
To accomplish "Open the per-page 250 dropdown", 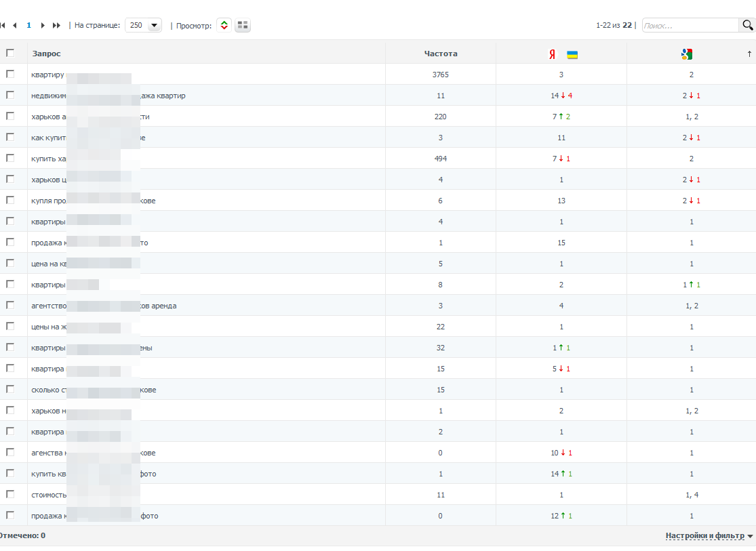I will pos(144,25).
